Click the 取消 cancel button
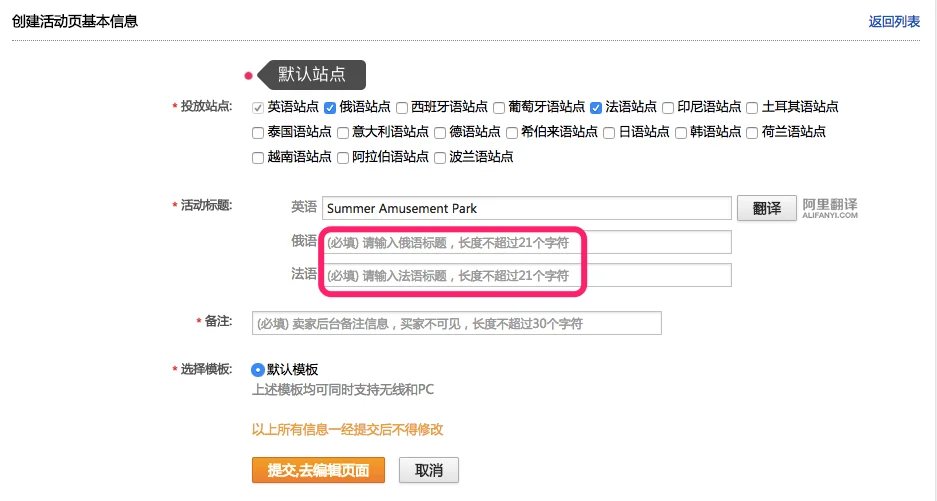The height and width of the screenshot is (501, 937). pos(429,470)
